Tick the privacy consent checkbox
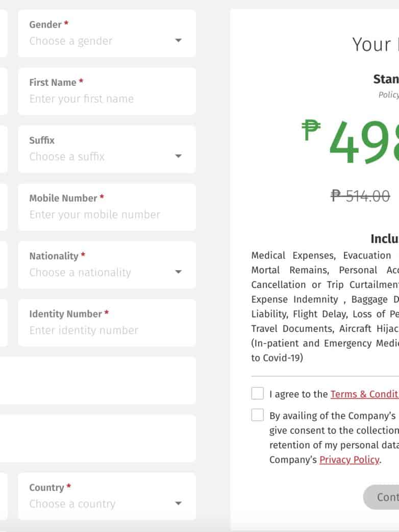Image resolution: width=399 pixels, height=532 pixels. 258,415
